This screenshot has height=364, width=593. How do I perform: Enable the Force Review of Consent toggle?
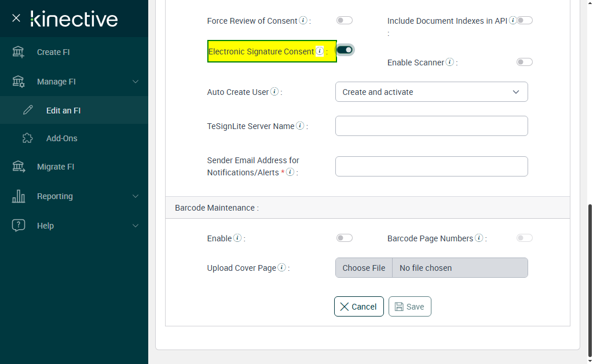pos(345,21)
